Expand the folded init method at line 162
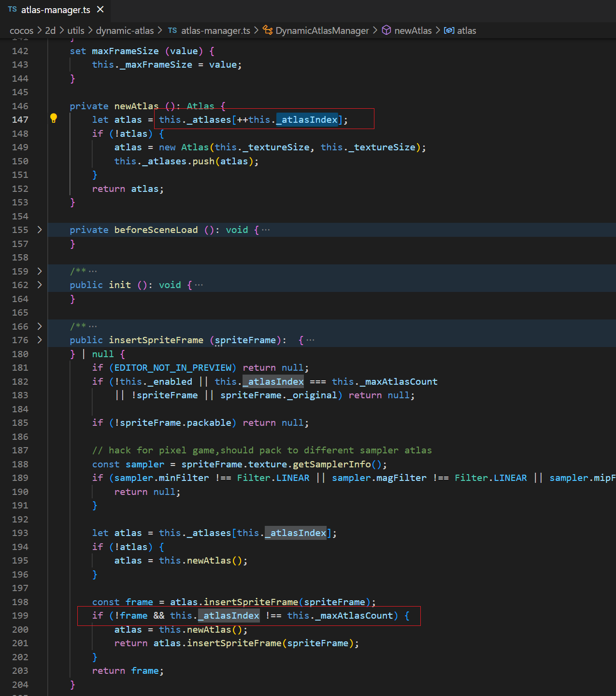The image size is (616, 696). [40, 285]
